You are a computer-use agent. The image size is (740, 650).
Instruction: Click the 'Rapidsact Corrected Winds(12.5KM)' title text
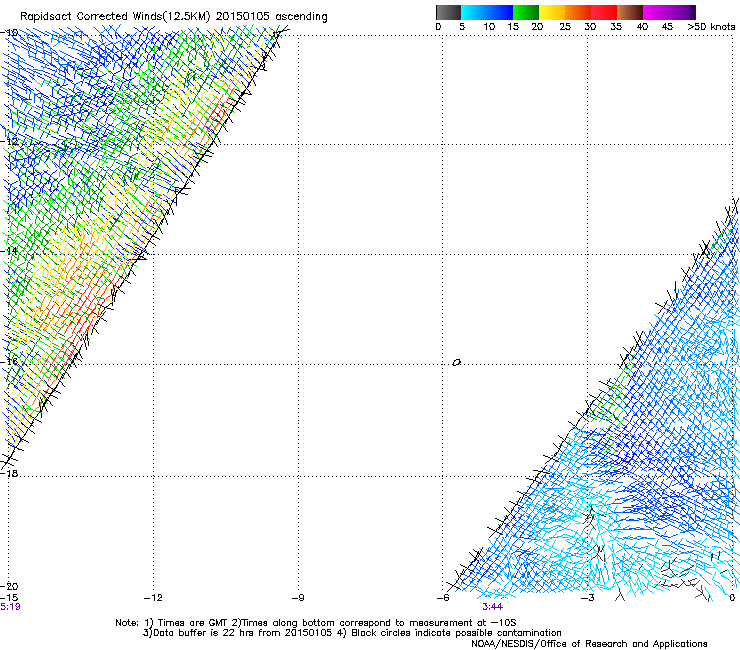115,17
